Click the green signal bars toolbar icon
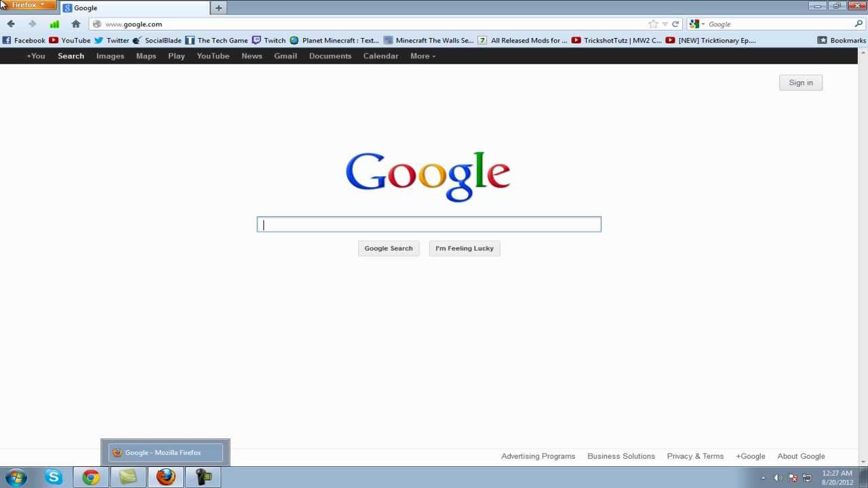Viewport: 868px width, 488px height. 54,24
